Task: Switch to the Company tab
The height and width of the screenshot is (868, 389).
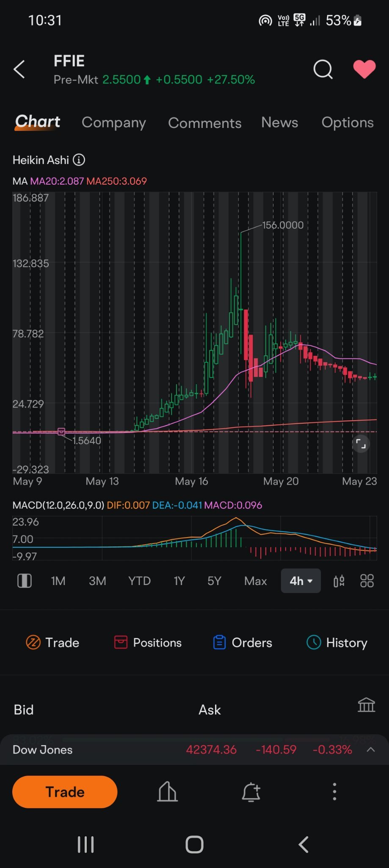Action: [114, 122]
